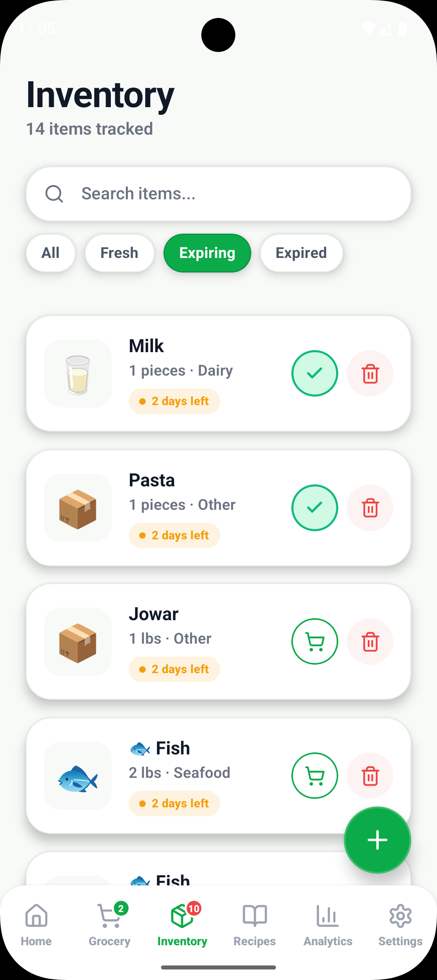
Task: Select the Expired filter chip
Action: point(301,253)
